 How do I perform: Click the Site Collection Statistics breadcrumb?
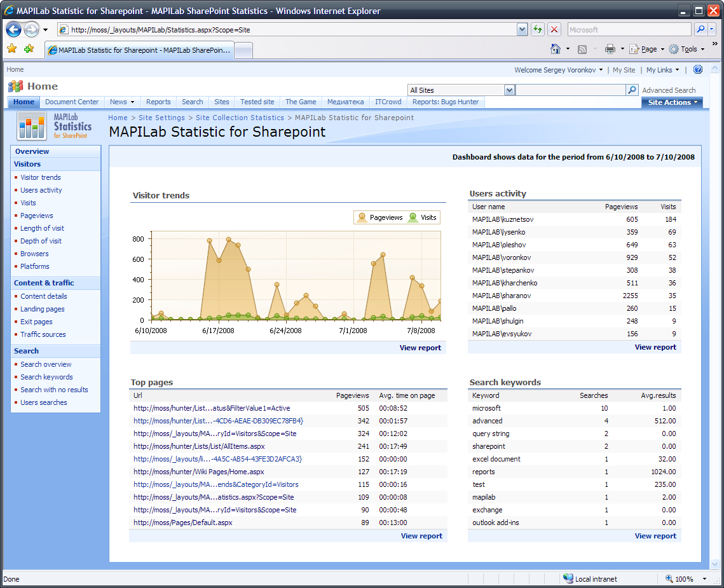(240, 118)
